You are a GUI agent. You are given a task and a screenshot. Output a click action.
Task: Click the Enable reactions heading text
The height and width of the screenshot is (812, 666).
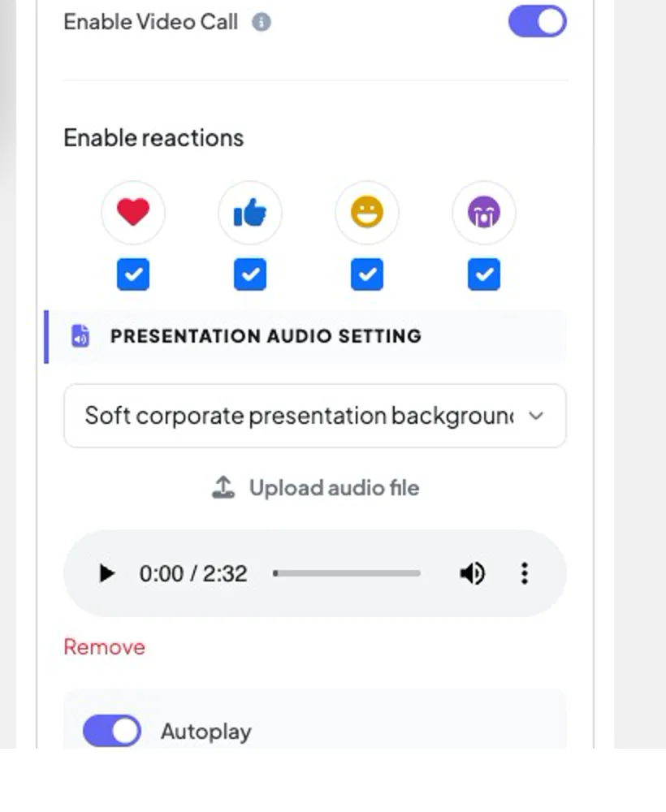[154, 138]
